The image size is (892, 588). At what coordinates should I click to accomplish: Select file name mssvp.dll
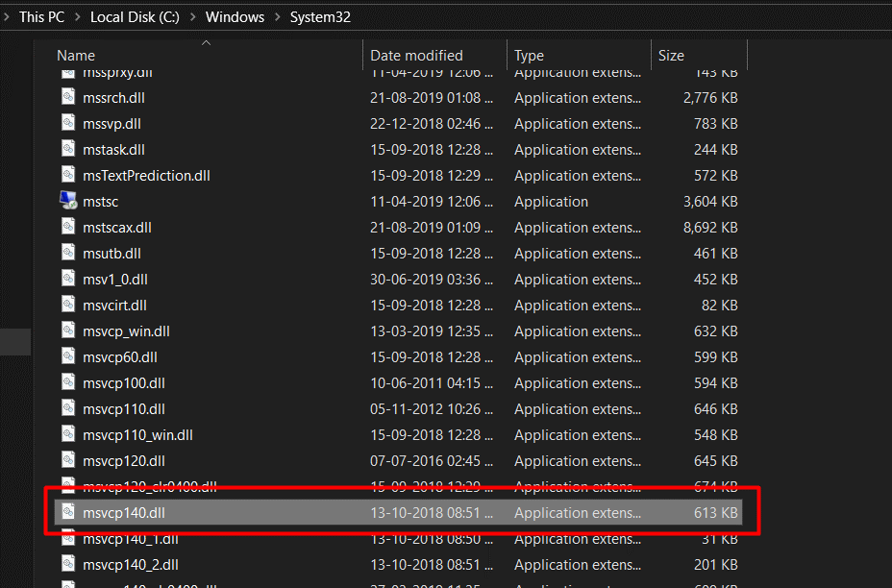(x=112, y=124)
